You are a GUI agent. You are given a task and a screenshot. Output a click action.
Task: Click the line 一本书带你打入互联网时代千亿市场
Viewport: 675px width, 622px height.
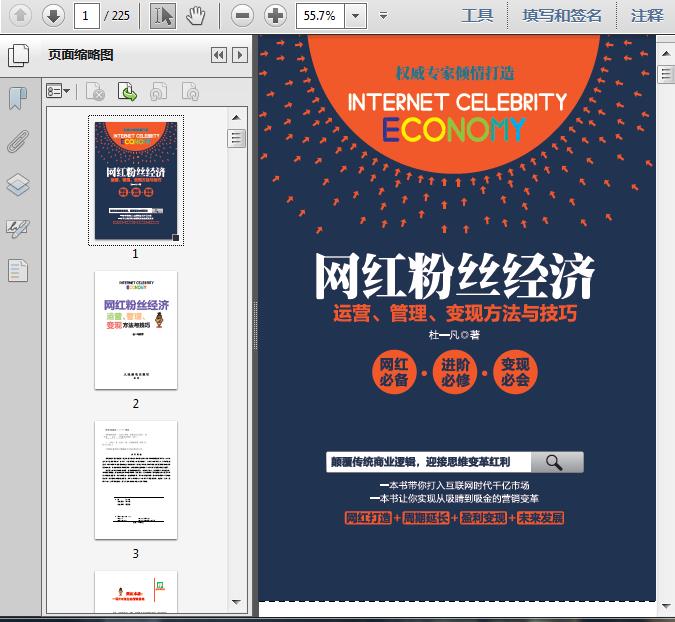coord(455,486)
